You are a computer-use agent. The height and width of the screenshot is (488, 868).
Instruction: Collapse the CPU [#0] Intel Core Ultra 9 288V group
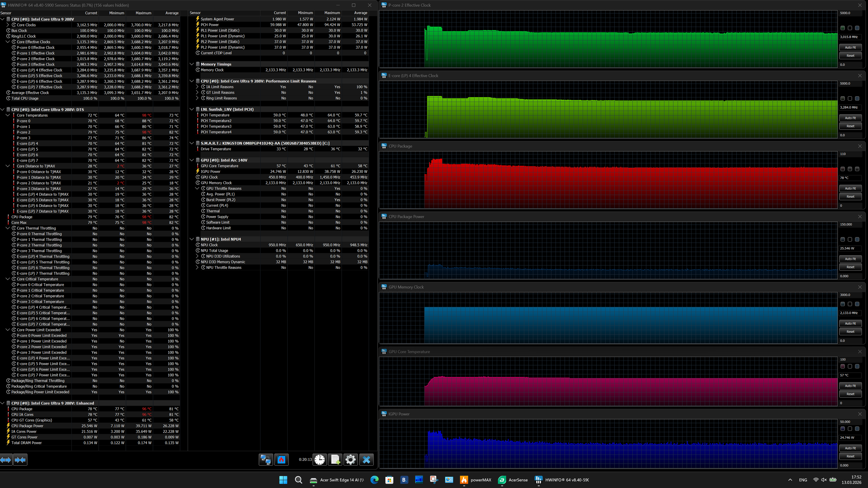(2, 19)
